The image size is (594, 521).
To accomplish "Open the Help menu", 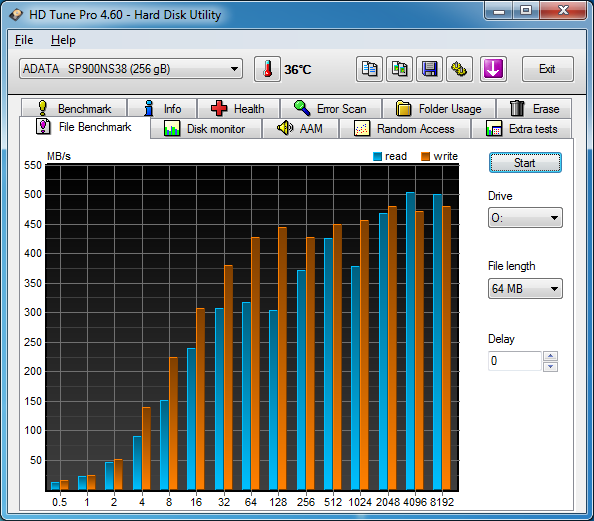I will pyautogui.click(x=63, y=40).
